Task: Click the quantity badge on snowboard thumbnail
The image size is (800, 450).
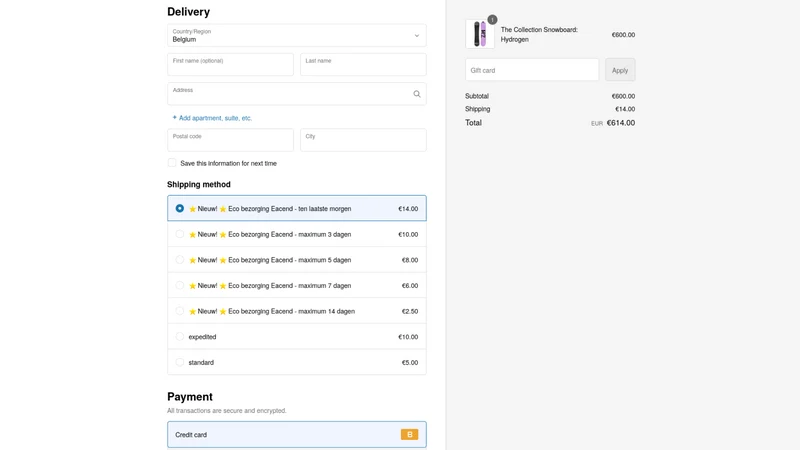Action: tap(492, 19)
